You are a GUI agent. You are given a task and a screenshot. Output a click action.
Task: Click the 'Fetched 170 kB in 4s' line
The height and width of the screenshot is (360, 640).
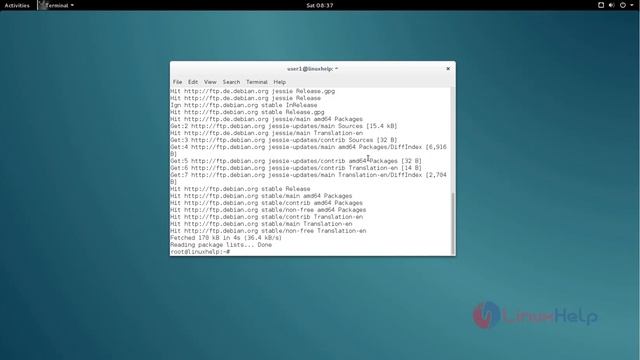226,238
